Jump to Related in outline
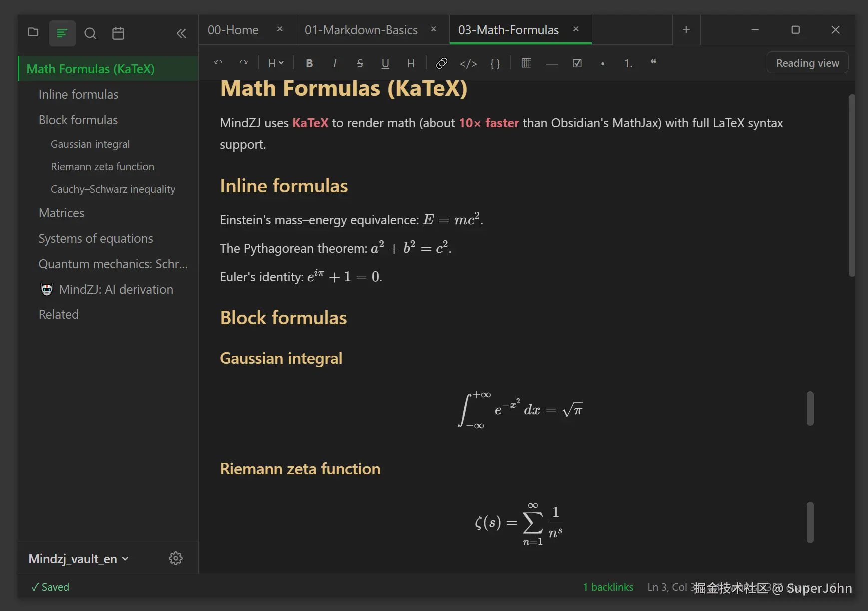This screenshot has height=611, width=868. tap(108, 314)
